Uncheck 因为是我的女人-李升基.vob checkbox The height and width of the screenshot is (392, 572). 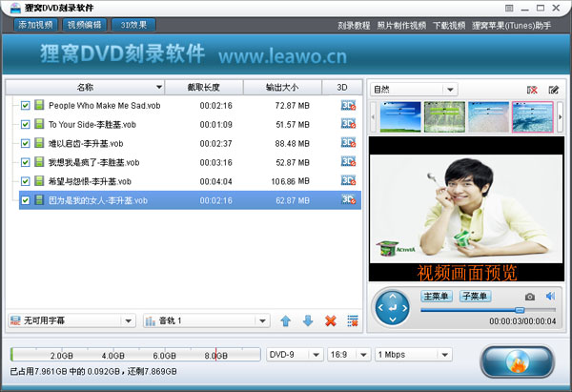25,200
